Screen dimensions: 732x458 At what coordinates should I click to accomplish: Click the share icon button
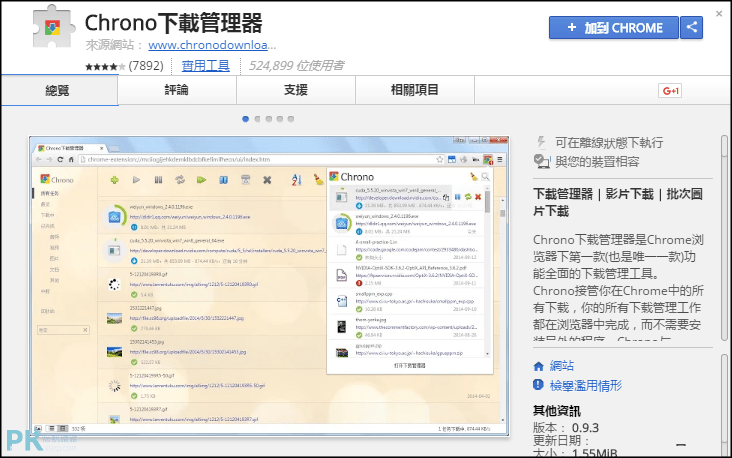(691, 28)
